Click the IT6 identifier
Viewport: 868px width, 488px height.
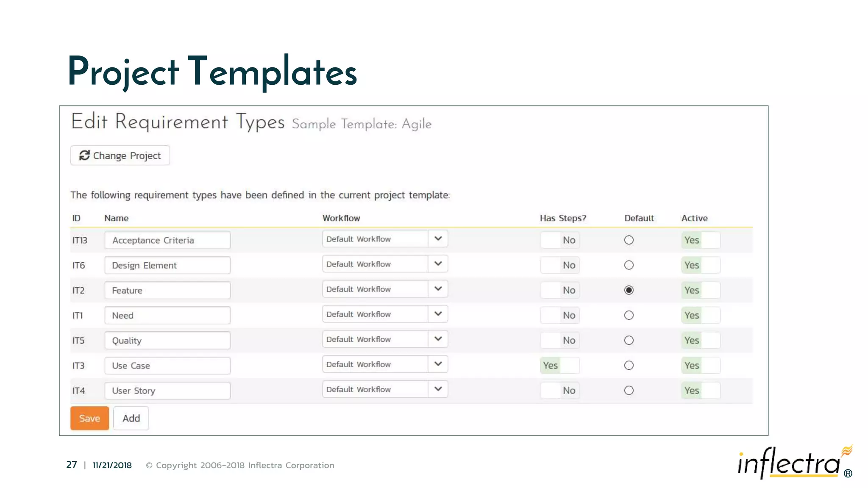[78, 265]
